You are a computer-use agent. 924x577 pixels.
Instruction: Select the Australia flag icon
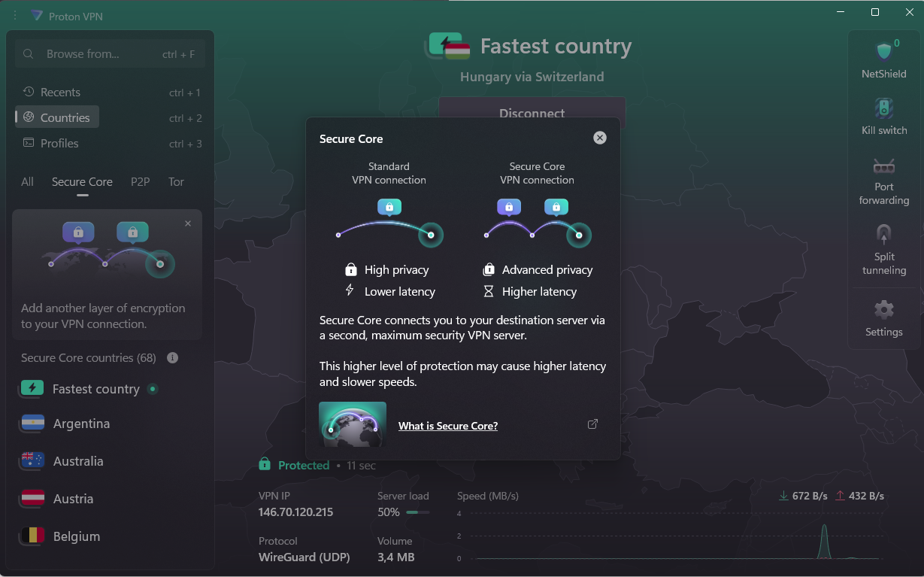click(32, 461)
